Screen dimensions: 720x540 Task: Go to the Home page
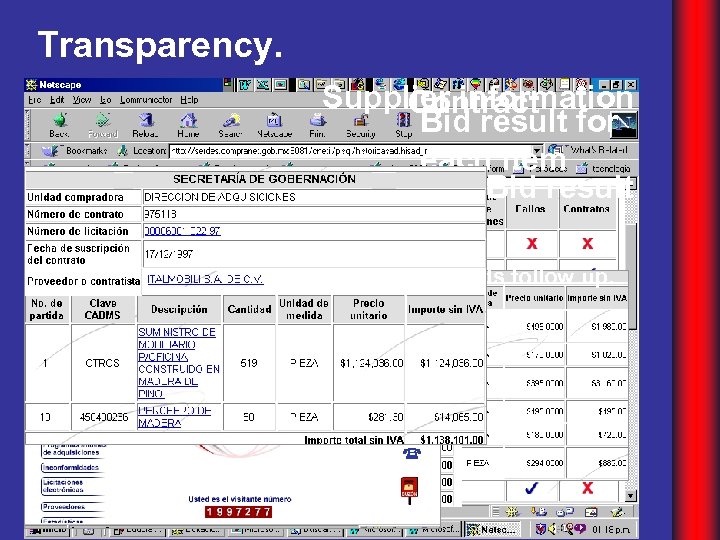click(x=188, y=125)
